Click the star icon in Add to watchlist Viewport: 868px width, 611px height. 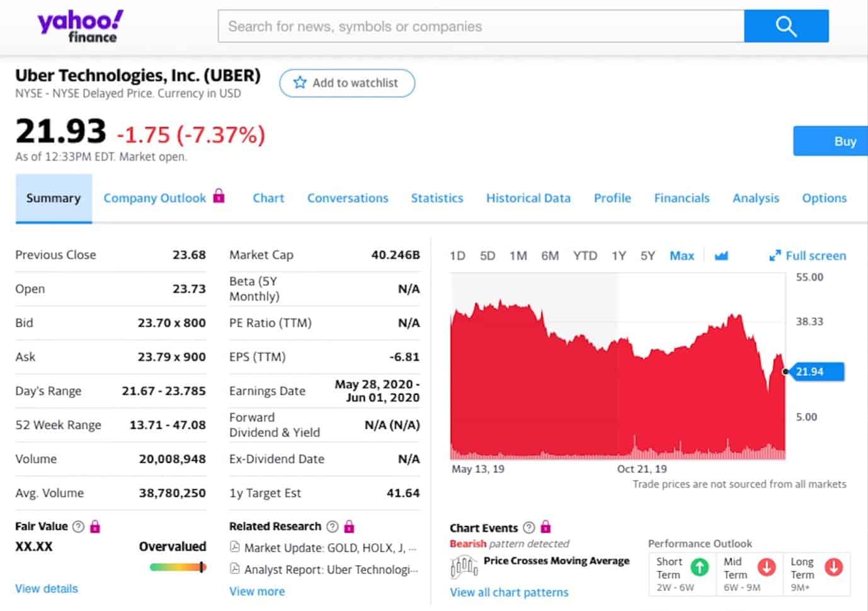pos(300,83)
